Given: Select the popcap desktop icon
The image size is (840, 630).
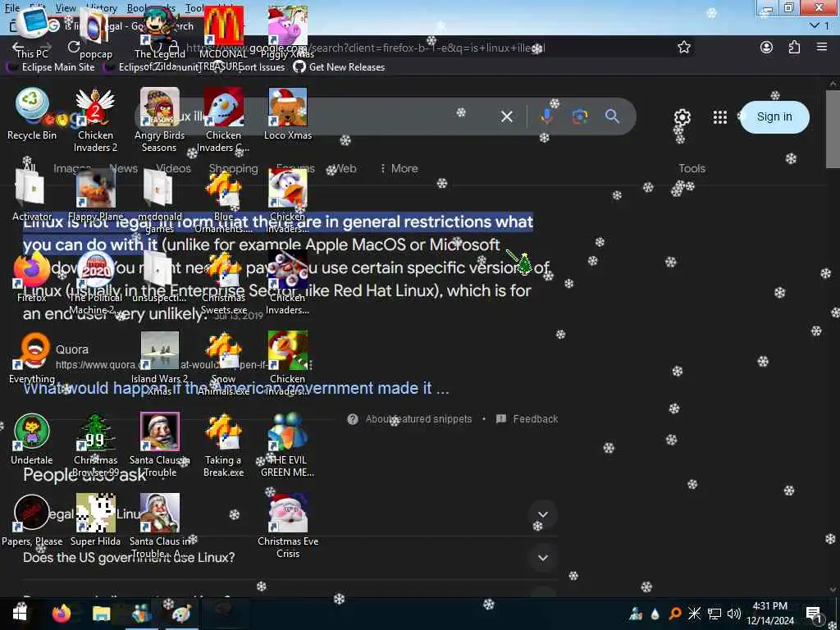Looking at the screenshot, I should [95, 32].
